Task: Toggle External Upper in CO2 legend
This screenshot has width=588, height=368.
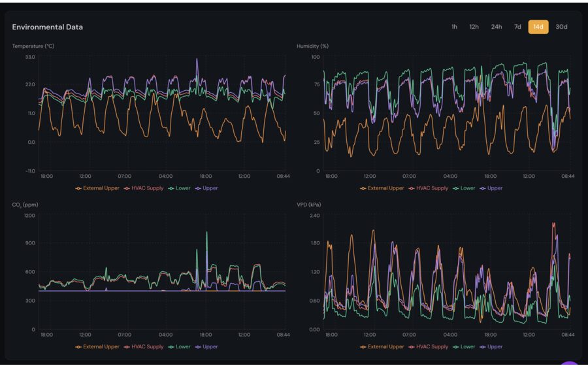Action: tap(98, 347)
